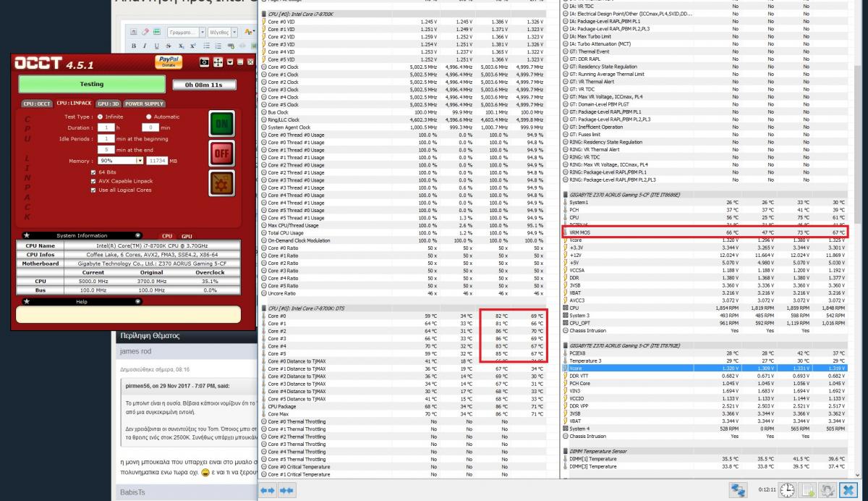
Task: Switch to the GPU : 3D tab
Action: coord(109,104)
